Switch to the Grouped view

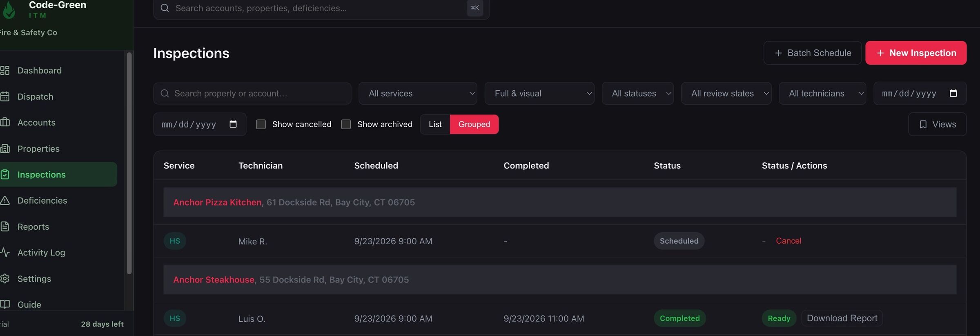pos(474,124)
